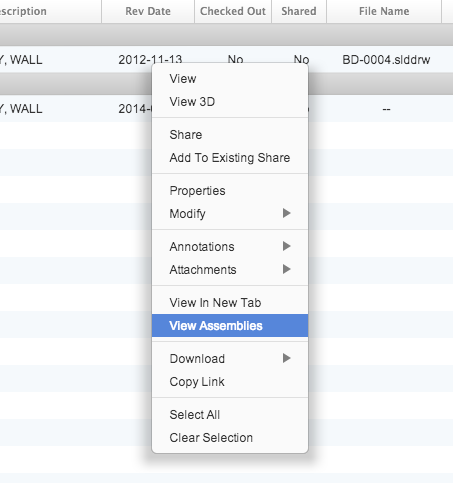Choose Add To Existing Share

pyautogui.click(x=230, y=158)
